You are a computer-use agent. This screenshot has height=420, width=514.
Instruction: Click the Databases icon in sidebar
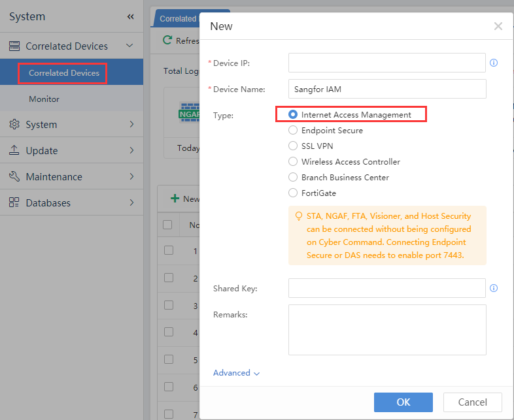pos(14,202)
